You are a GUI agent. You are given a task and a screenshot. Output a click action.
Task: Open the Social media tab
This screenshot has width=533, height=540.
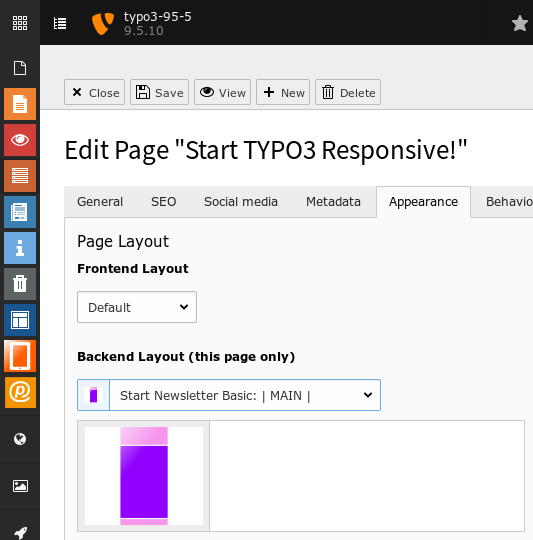pos(241,202)
